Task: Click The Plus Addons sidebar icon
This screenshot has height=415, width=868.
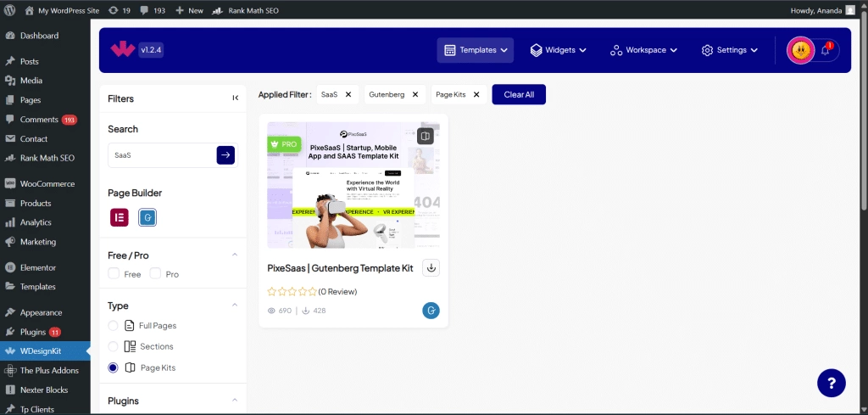Action: point(10,371)
